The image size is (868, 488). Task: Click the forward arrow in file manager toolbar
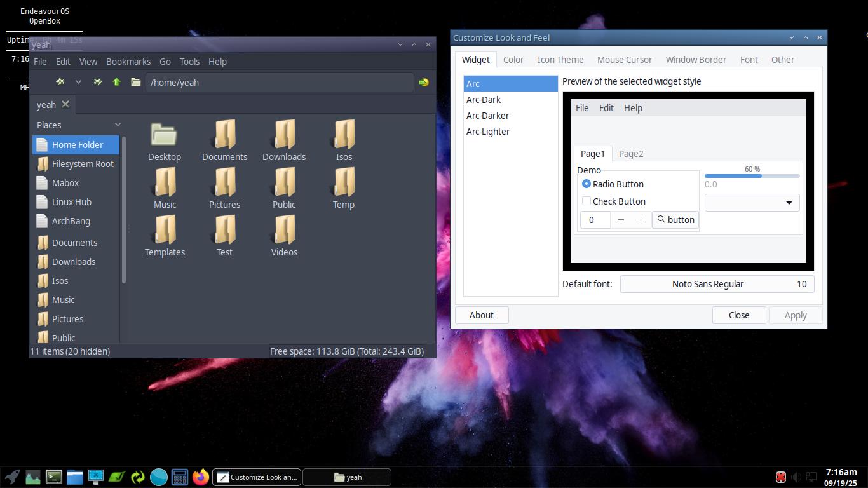(x=97, y=82)
